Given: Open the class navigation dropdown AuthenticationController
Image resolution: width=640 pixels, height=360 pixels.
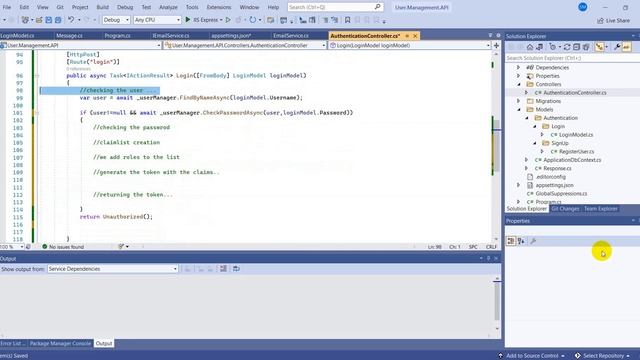Looking at the screenshot, I should (x=245, y=45).
